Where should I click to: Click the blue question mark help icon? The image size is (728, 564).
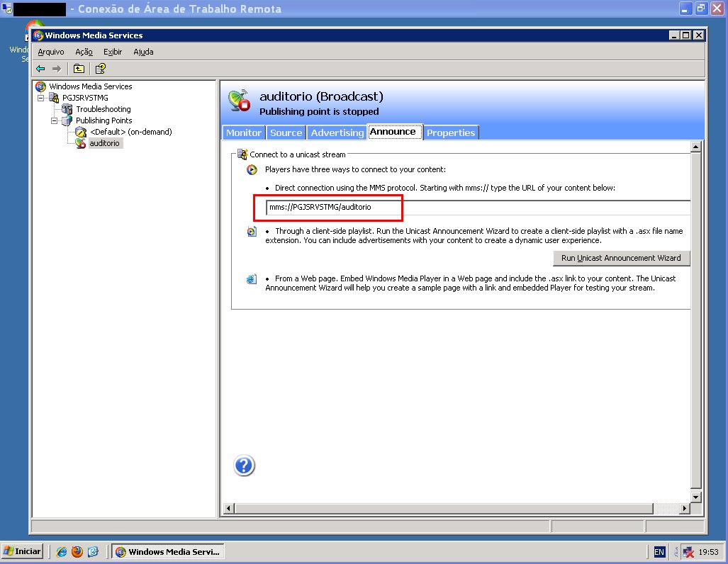coord(245,465)
